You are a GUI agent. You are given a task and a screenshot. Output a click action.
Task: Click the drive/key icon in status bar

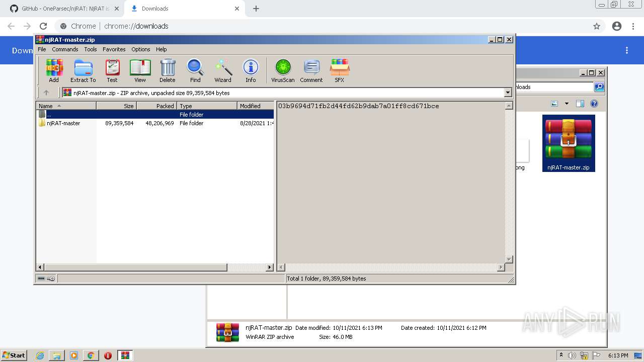[x=46, y=279]
